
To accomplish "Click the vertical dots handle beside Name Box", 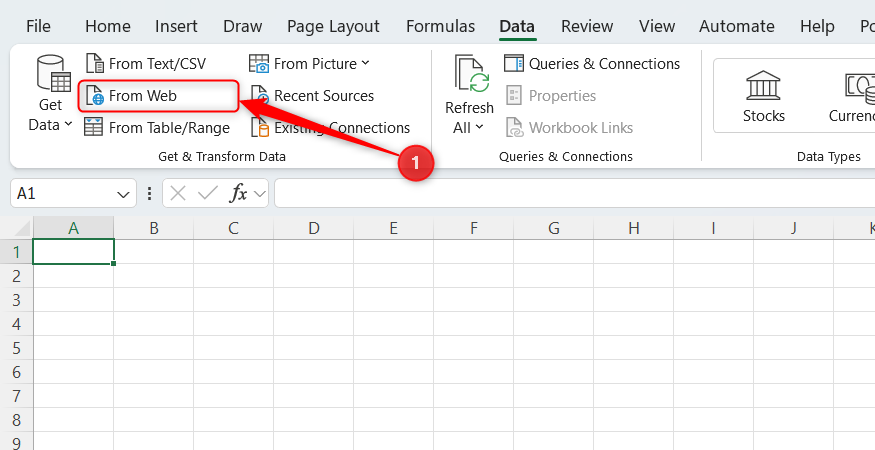I will [x=149, y=193].
